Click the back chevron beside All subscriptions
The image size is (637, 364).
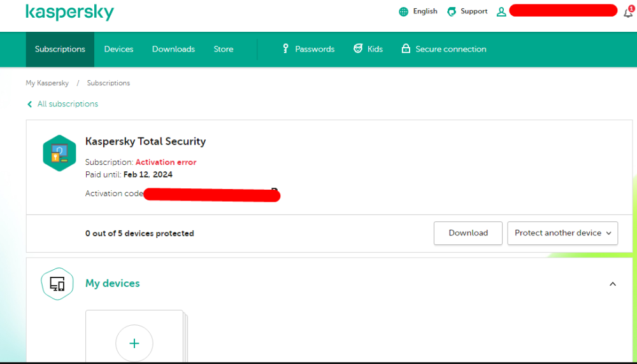[30, 104]
